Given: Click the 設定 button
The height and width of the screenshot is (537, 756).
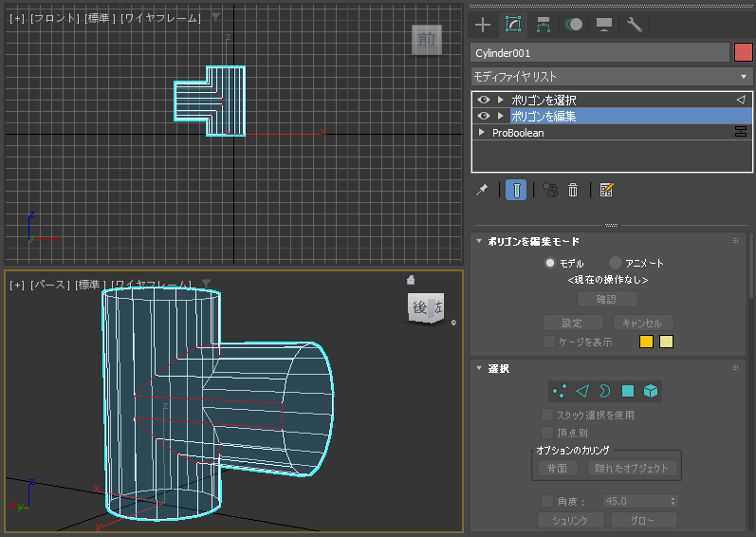Looking at the screenshot, I should click(x=573, y=323).
